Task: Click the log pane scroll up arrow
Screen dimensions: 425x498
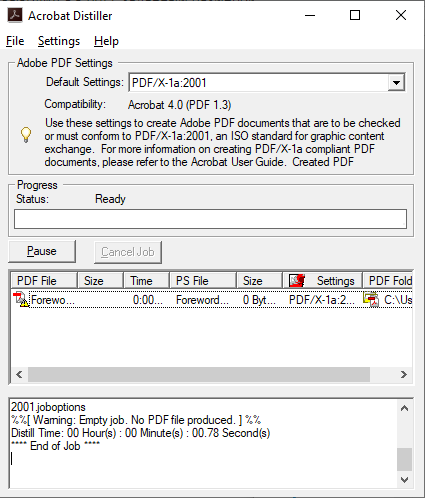Action: coord(404,408)
